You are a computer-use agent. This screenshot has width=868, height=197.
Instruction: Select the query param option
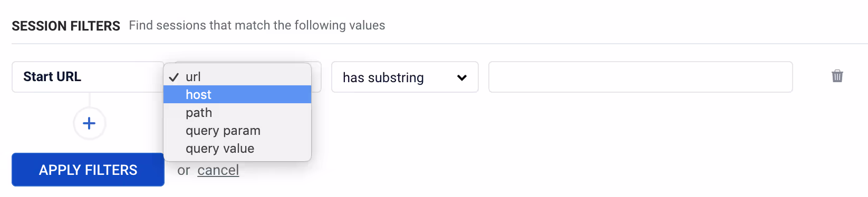237,130
